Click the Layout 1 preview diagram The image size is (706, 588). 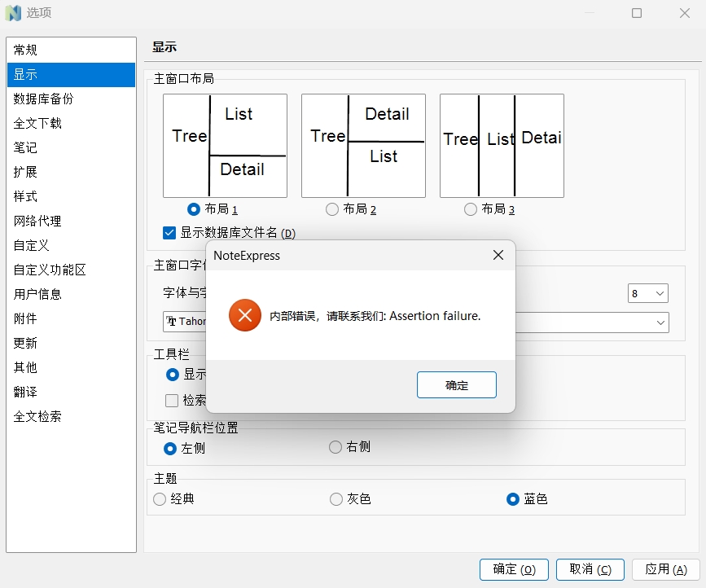tap(225, 145)
